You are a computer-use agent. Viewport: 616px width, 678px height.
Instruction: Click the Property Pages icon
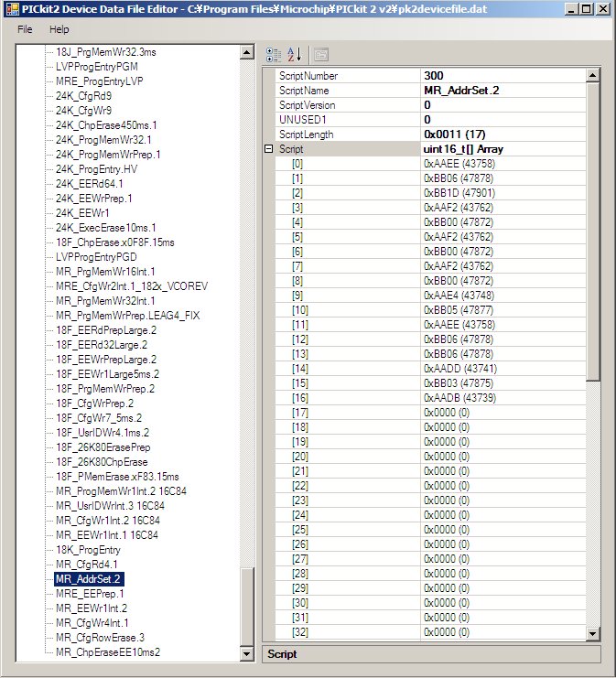(321, 54)
